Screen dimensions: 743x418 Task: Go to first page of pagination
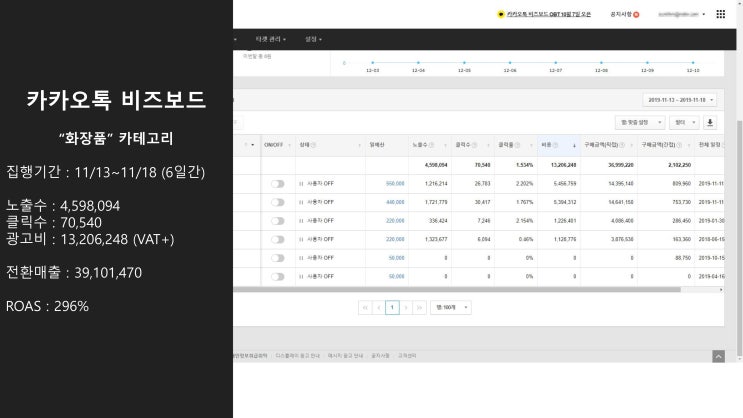coord(365,308)
